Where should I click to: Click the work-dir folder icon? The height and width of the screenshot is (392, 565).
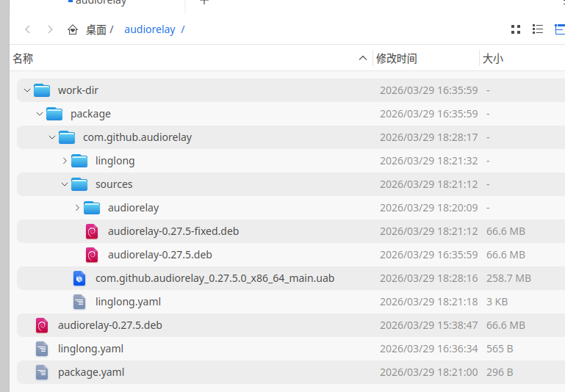[42, 90]
